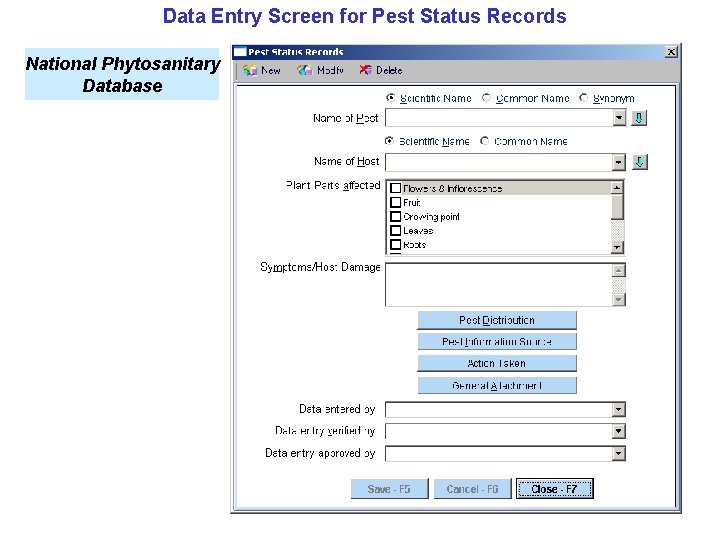The image size is (720, 540).
Task: Click inside the Symptoms/Host Damage text area
Action: 499,285
